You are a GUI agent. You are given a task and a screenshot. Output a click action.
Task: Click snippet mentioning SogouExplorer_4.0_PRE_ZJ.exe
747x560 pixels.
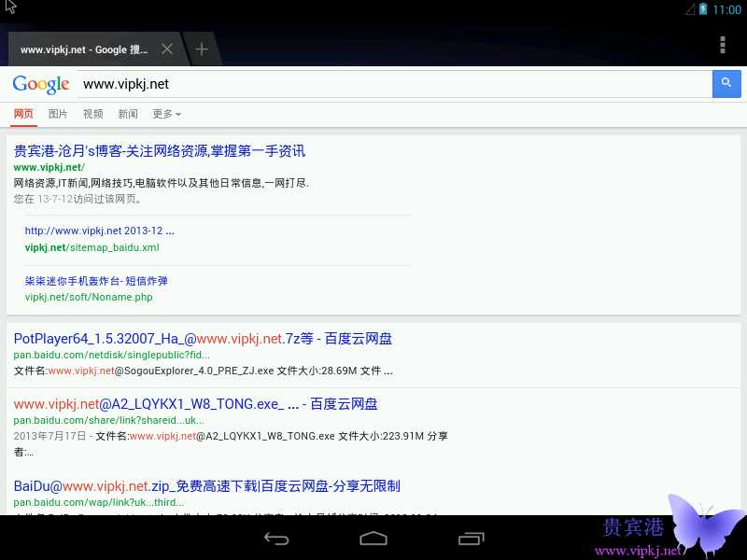point(203,371)
